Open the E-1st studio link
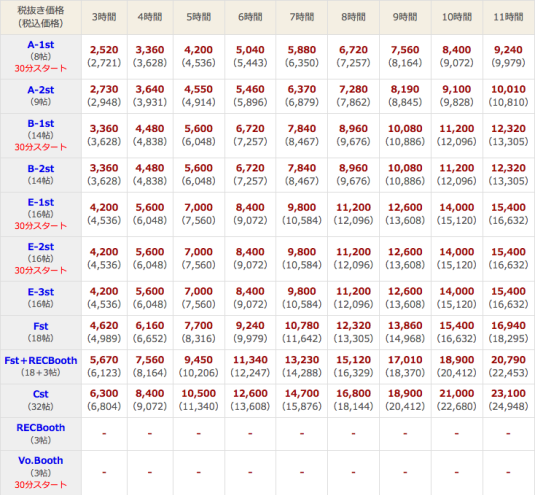 tap(41, 202)
